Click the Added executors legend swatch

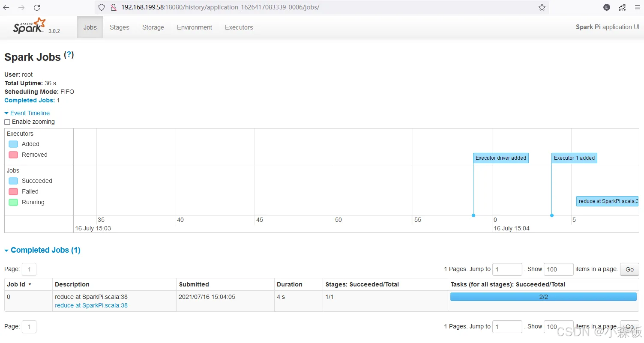coord(13,144)
